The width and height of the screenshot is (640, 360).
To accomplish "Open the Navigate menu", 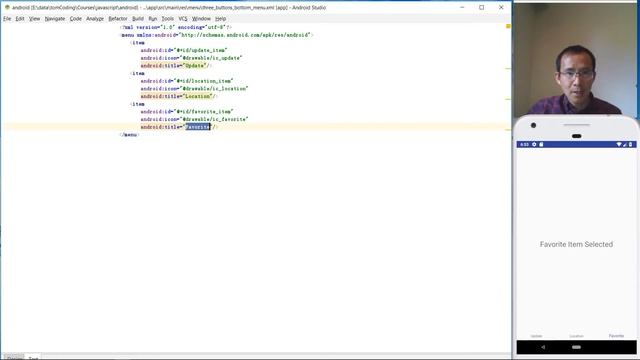I will tap(55, 19).
